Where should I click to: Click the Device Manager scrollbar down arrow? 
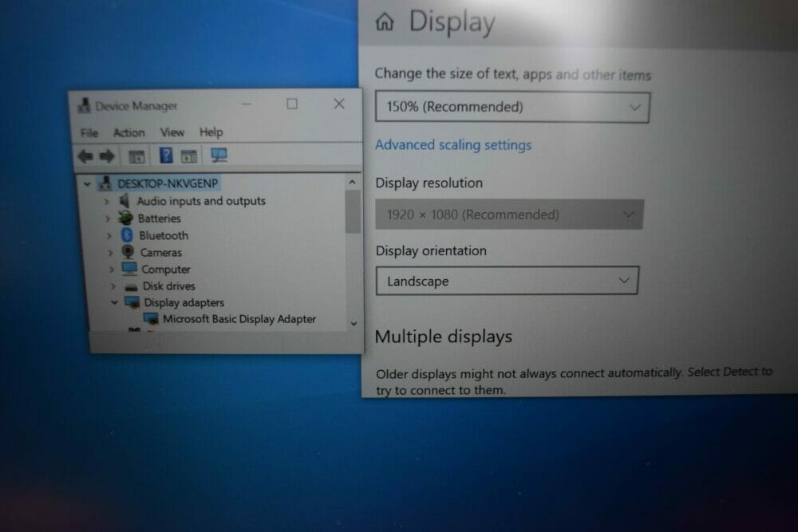pyautogui.click(x=354, y=324)
